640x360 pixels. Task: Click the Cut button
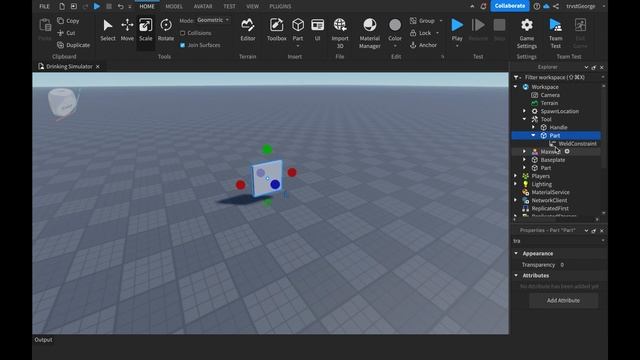(67, 33)
